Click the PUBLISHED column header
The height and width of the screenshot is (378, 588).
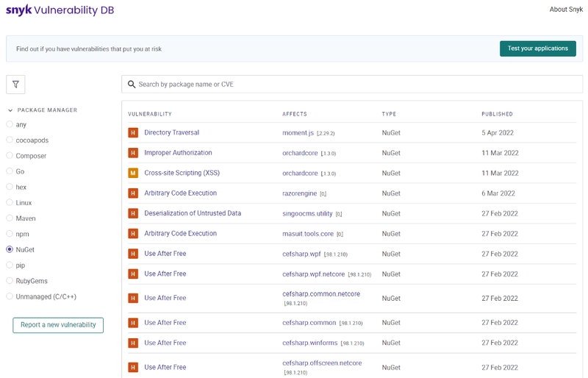[497, 114]
